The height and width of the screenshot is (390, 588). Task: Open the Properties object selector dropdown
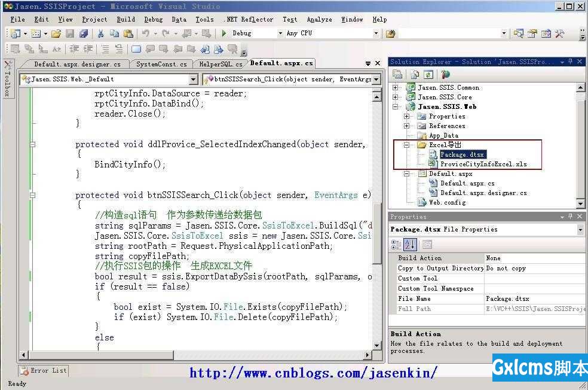pos(580,229)
